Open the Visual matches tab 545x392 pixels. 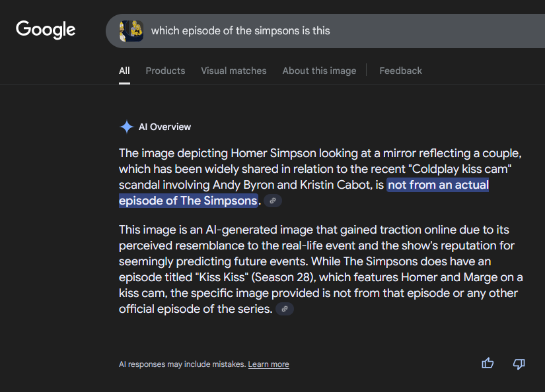click(x=234, y=71)
